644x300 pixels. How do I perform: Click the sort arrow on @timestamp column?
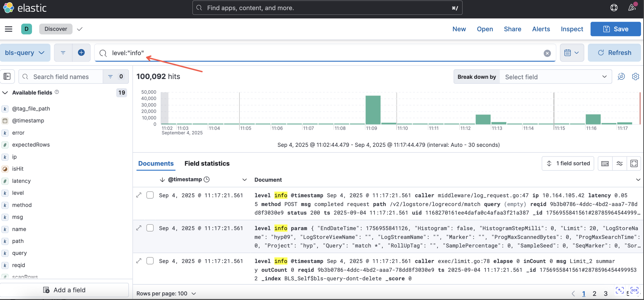click(x=162, y=180)
